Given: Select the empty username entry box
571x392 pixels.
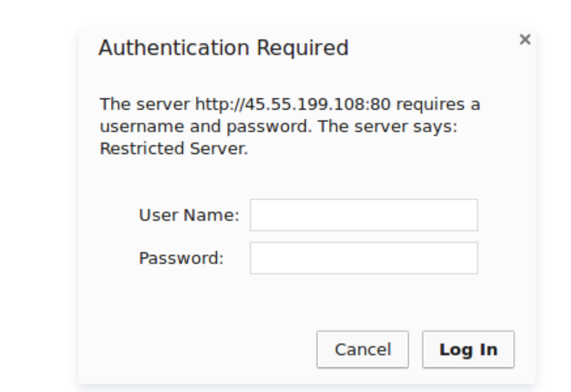Looking at the screenshot, I should (x=363, y=215).
